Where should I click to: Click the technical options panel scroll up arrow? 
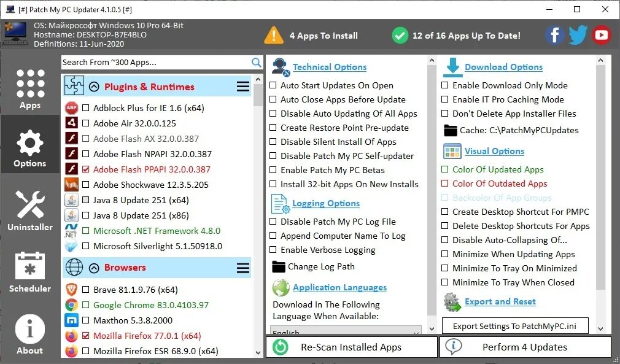(432, 61)
